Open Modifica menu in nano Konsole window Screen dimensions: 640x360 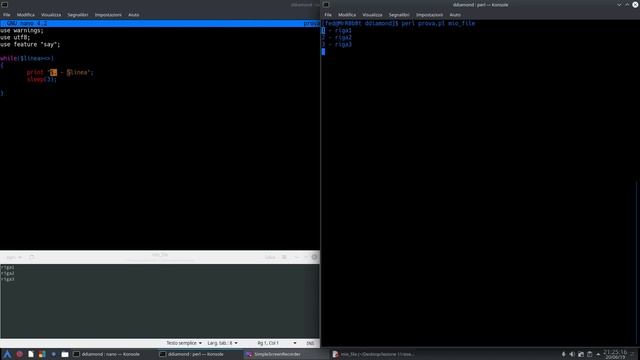tap(26, 15)
